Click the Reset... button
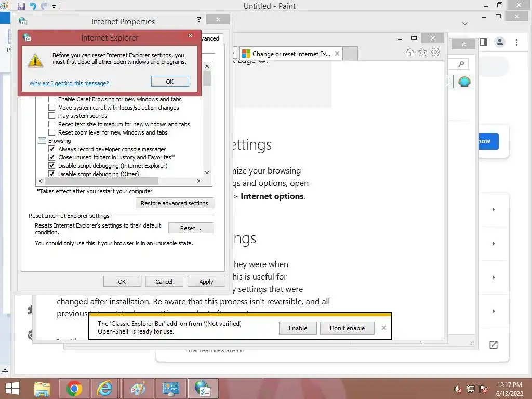Image resolution: width=532 pixels, height=399 pixels. tap(191, 228)
